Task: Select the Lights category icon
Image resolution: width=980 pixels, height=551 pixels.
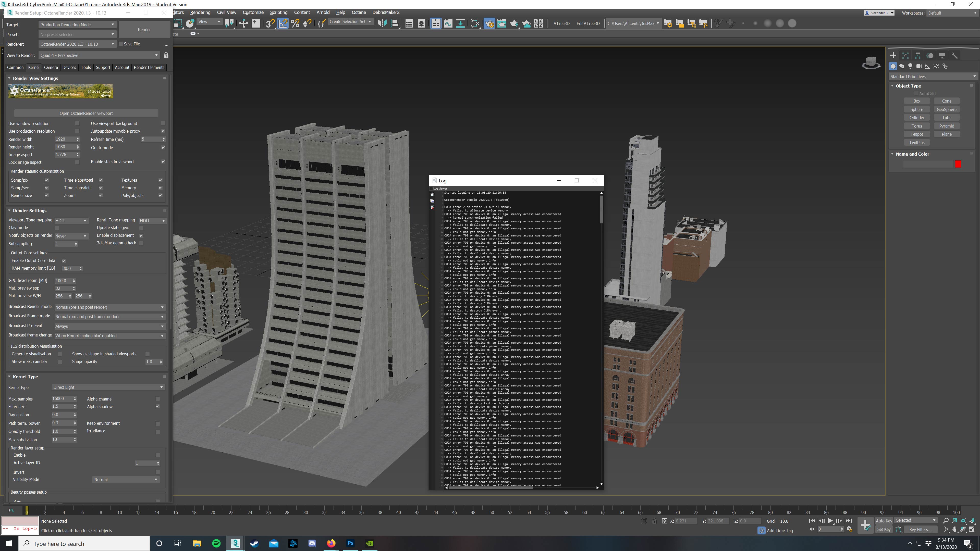Action: tap(910, 66)
